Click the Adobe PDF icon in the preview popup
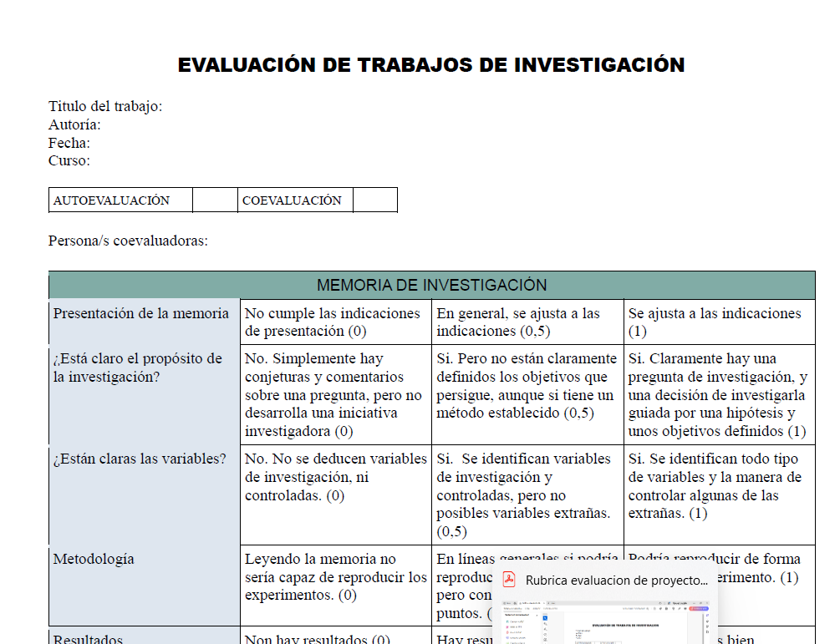Screen dimensions: 840x644 click(x=508, y=581)
